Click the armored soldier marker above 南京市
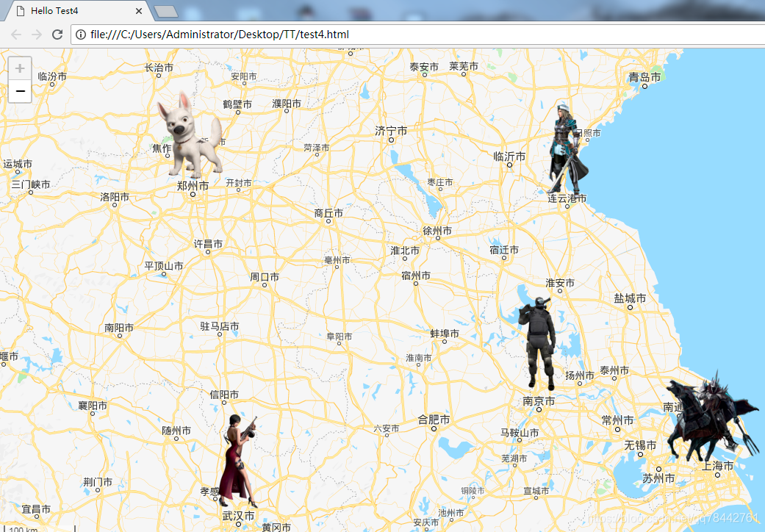 coord(537,343)
